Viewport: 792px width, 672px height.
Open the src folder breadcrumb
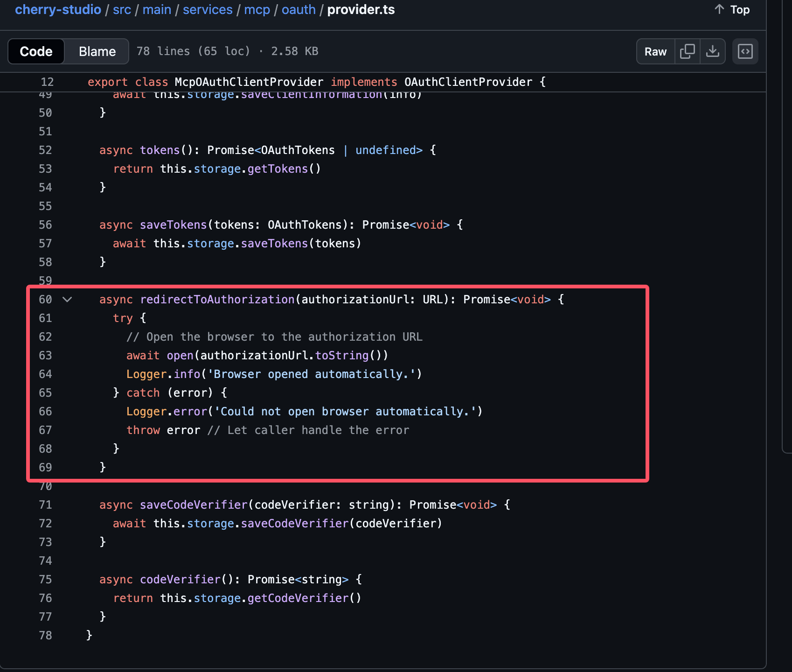[122, 10]
